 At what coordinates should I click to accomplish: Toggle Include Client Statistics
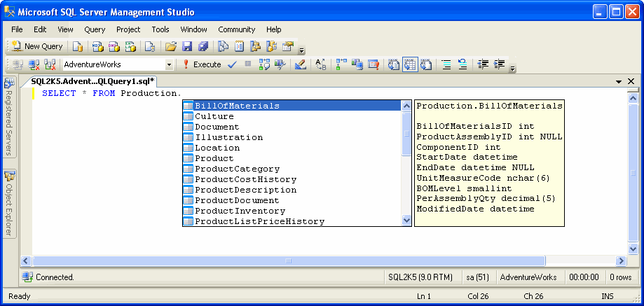point(357,64)
